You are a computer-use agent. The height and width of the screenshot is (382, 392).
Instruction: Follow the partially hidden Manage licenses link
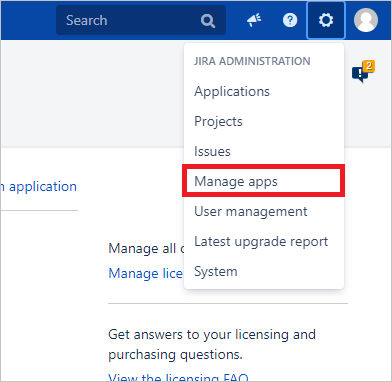146,274
